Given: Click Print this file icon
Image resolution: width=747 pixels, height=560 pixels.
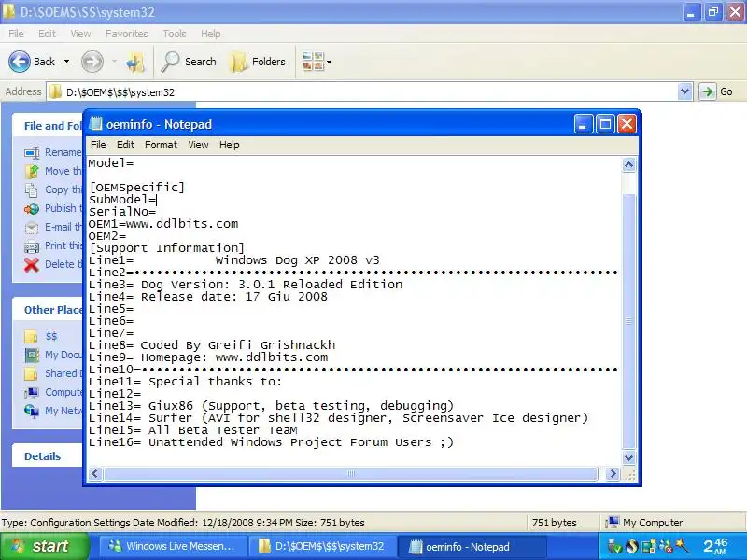Looking at the screenshot, I should tap(32, 245).
